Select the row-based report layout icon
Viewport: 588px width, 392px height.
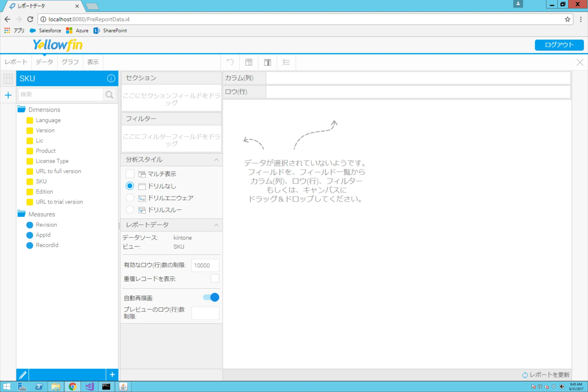coord(267,62)
